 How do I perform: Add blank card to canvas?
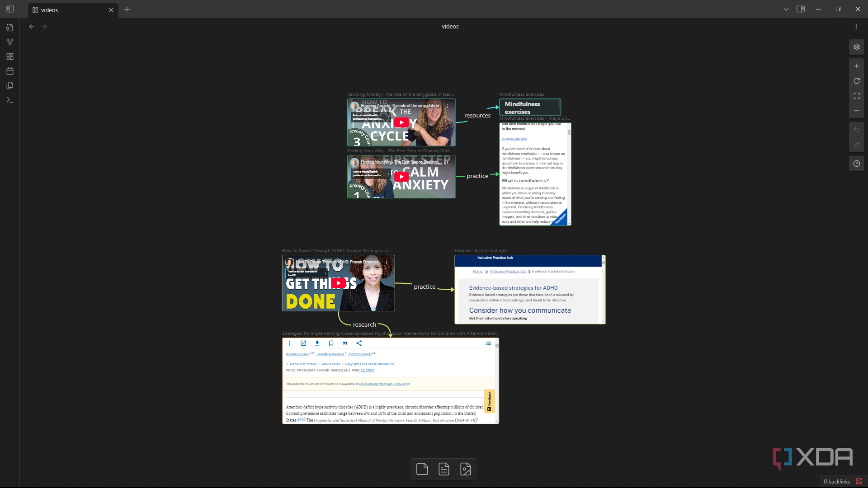(x=422, y=469)
